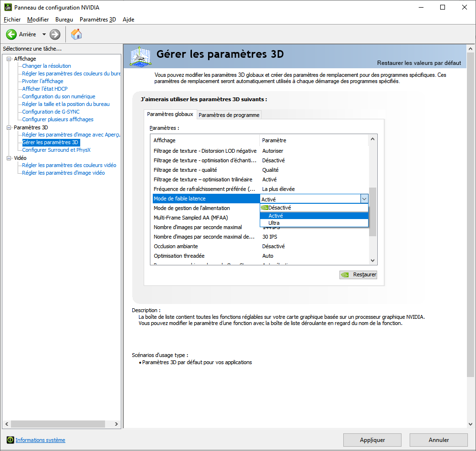
Task: Select Mode de gestion de l'alimentation row
Action: [206, 208]
